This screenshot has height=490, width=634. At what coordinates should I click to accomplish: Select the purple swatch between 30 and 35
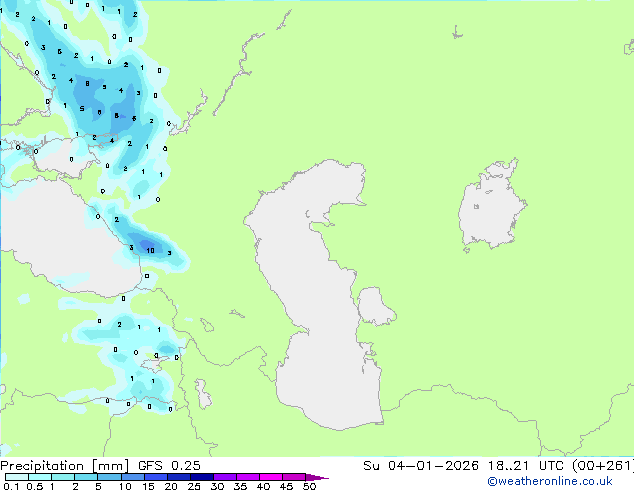pyautogui.click(x=225, y=477)
